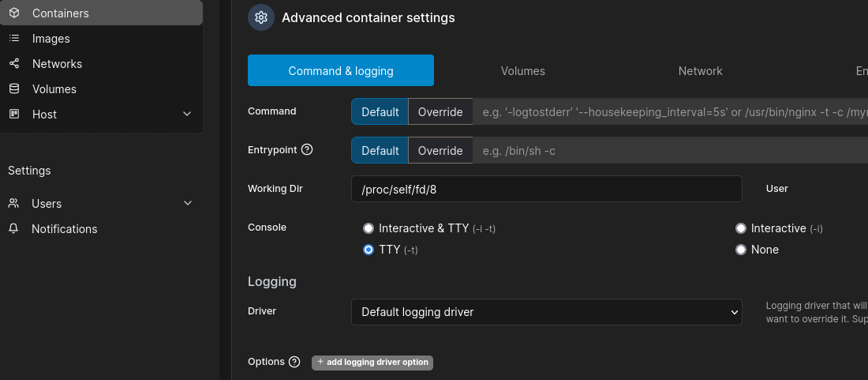The width and height of the screenshot is (868, 380).
Task: Click the Notifications bell icon
Action: [x=13, y=229]
